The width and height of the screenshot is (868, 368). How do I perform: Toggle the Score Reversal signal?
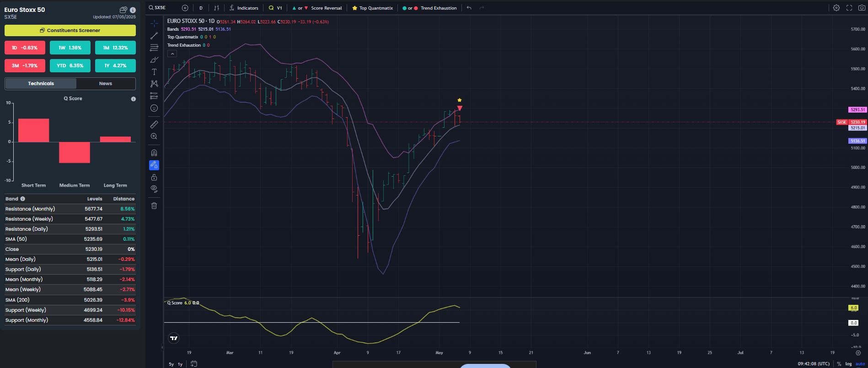coord(317,8)
